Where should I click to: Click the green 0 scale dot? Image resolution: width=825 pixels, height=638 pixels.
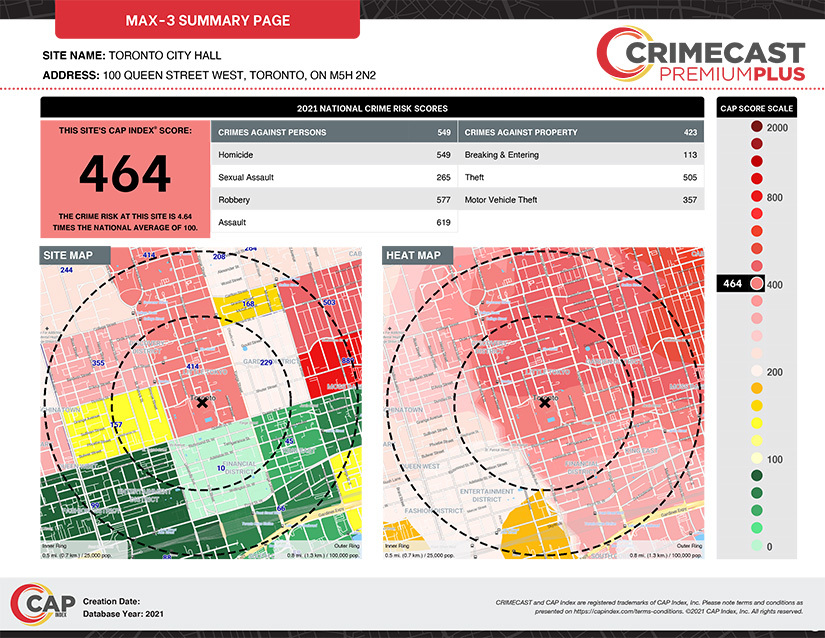coord(757,546)
